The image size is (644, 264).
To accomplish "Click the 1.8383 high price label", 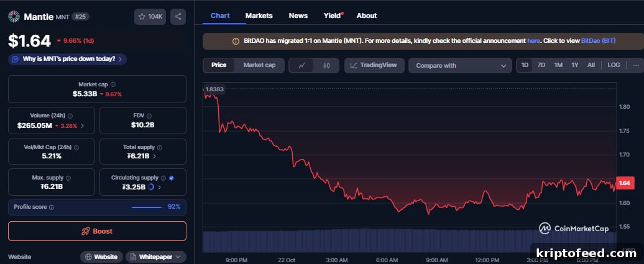I will (x=214, y=89).
